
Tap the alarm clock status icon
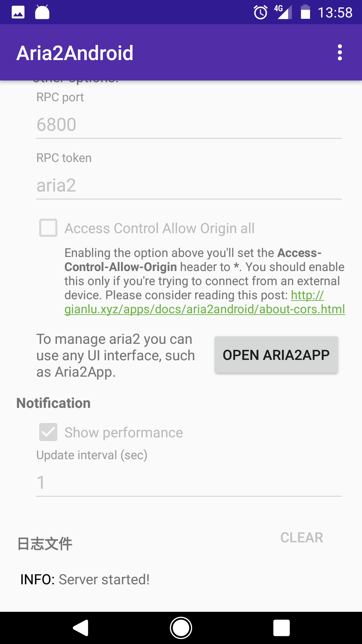point(260,13)
